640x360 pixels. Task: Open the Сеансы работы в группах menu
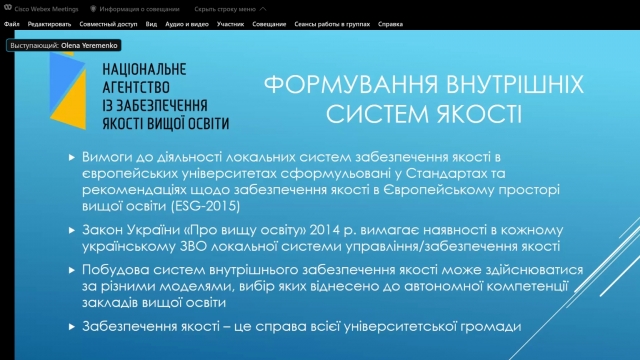point(332,24)
